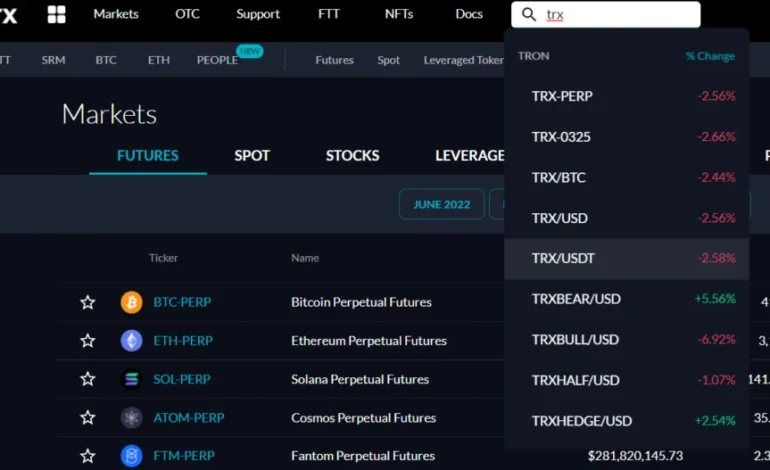Sort results by % Change header
Screen dimensions: 770x470
click(710, 56)
